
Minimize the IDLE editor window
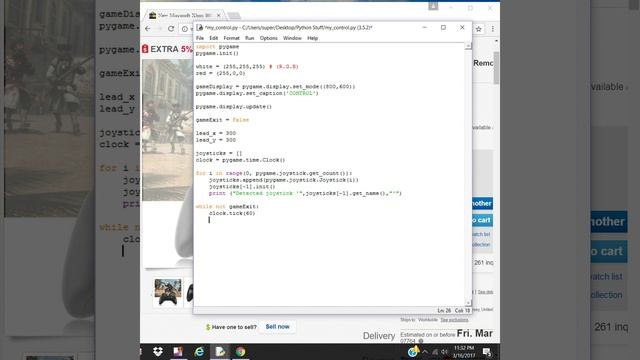(424, 27)
